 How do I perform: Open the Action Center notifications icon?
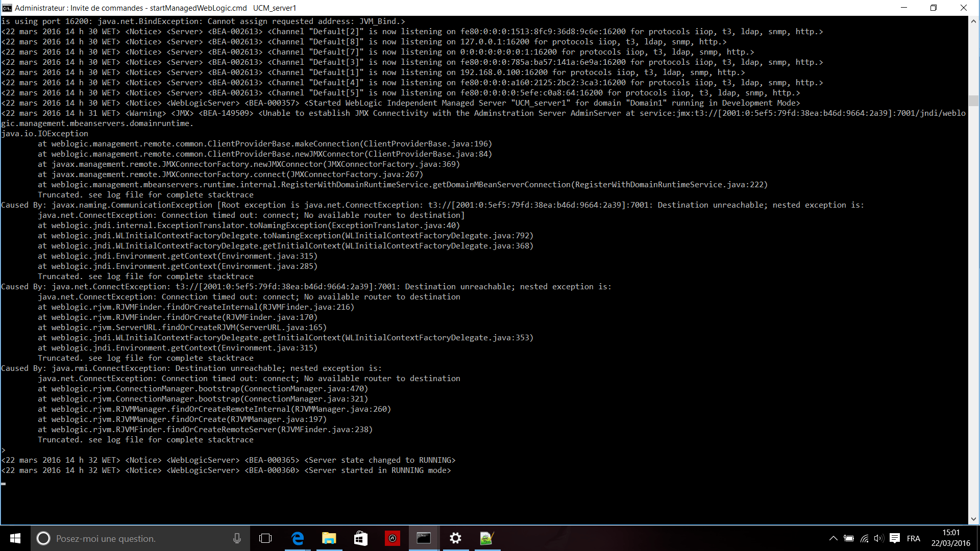click(894, 538)
